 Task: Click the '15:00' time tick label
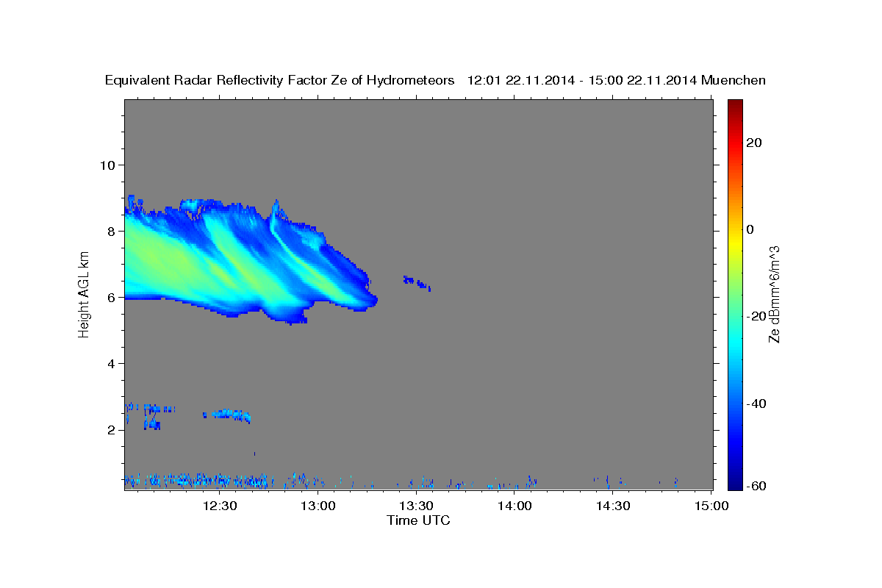click(x=711, y=506)
